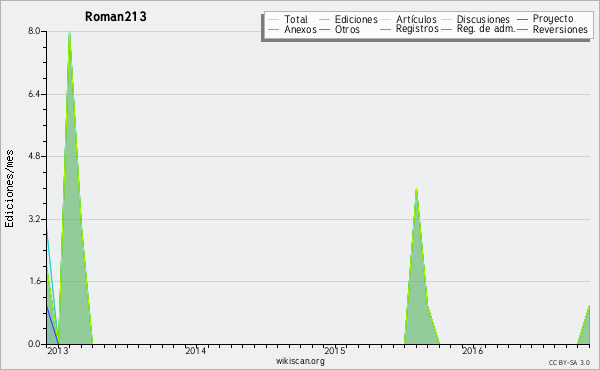Click the Total legend entry
Image resolution: width=600 pixels, height=370 pixels.
pos(295,19)
